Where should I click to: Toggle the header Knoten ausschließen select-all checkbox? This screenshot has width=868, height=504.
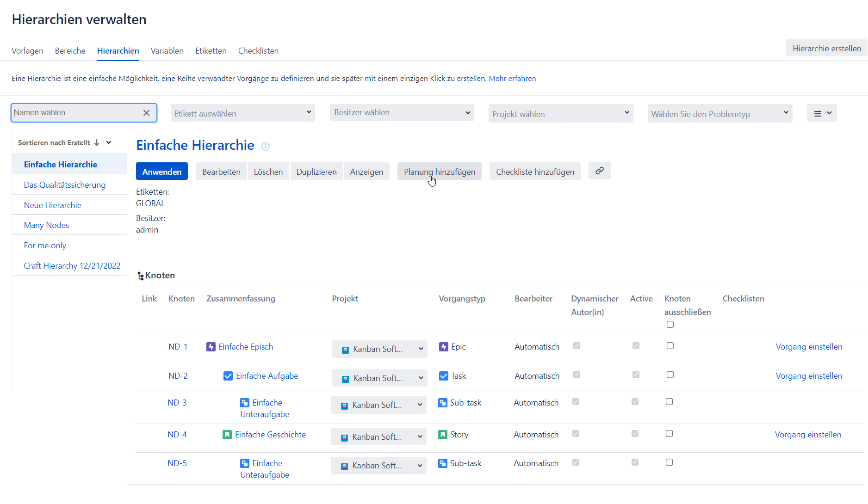(670, 325)
